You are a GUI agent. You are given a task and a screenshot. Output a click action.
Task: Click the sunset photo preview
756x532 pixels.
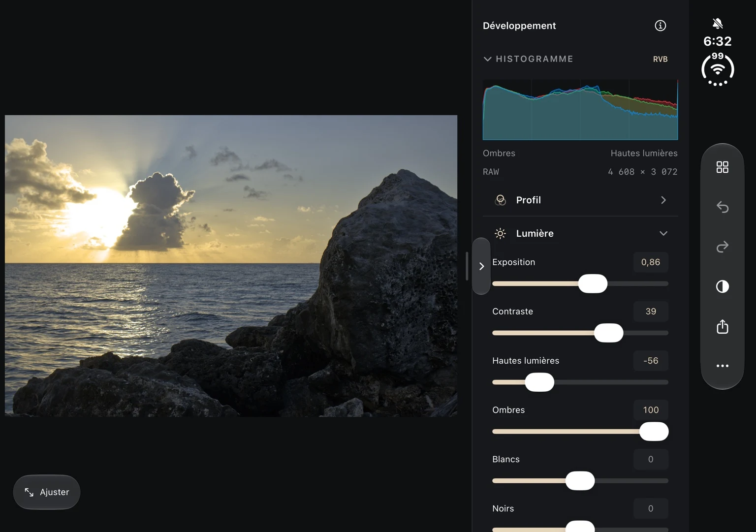[231, 266]
